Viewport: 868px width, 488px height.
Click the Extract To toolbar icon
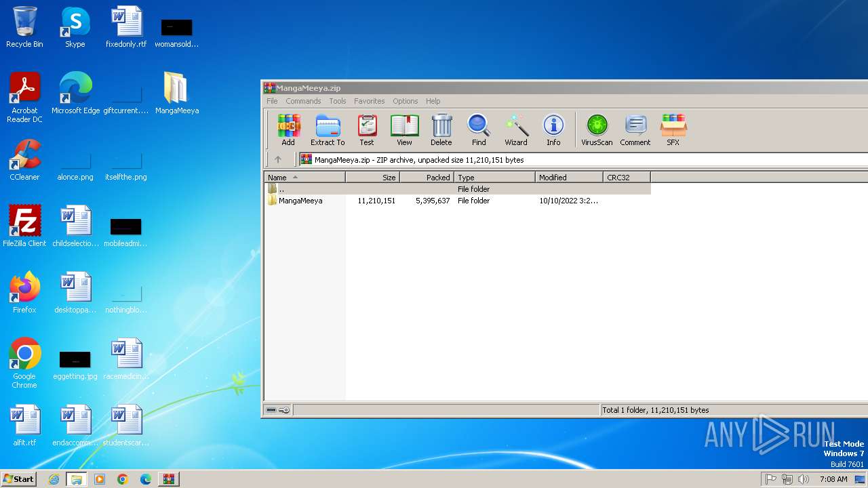[x=328, y=129]
